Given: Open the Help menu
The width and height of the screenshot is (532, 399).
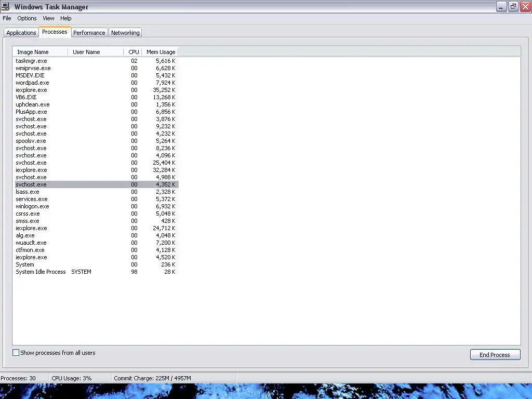Looking at the screenshot, I should coord(66,18).
